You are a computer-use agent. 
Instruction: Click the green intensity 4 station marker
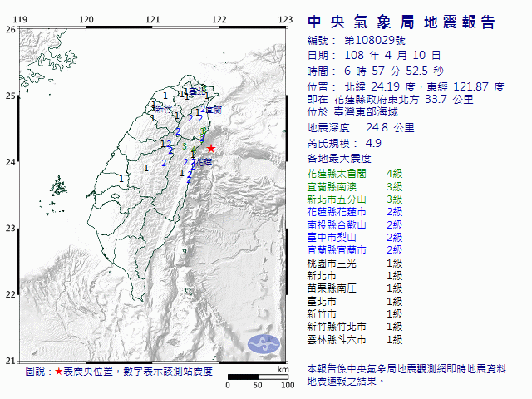click(x=194, y=150)
